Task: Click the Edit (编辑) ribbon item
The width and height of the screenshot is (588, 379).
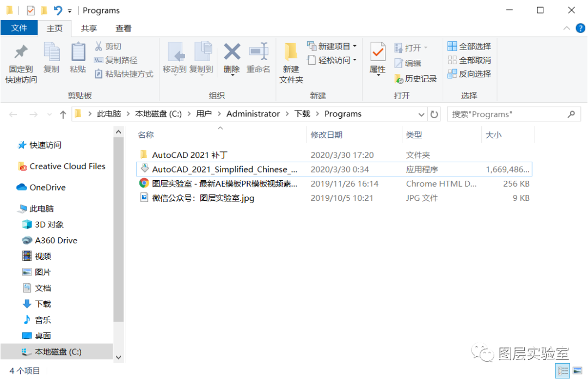Action: tap(408, 63)
